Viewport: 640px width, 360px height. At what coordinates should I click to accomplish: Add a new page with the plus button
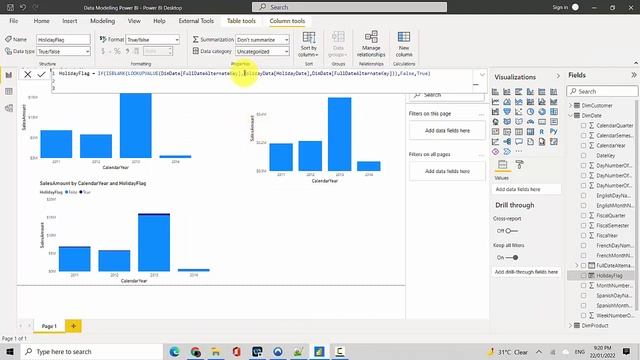73,326
